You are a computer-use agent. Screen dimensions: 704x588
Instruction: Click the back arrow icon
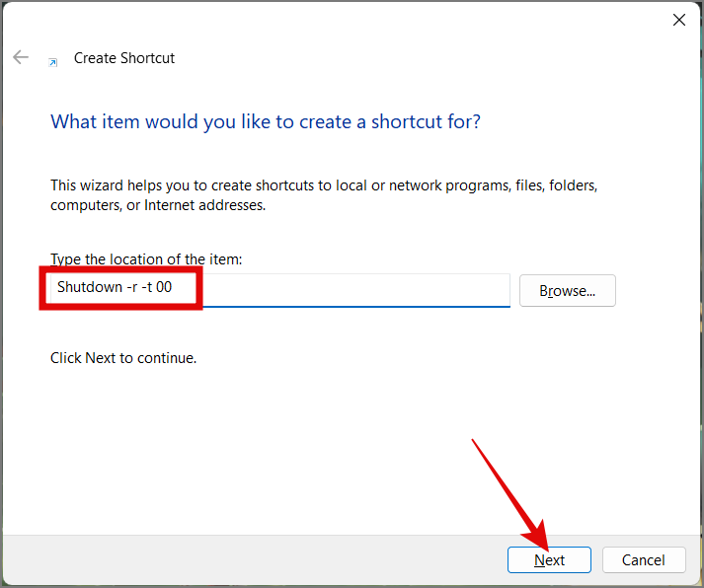21,58
